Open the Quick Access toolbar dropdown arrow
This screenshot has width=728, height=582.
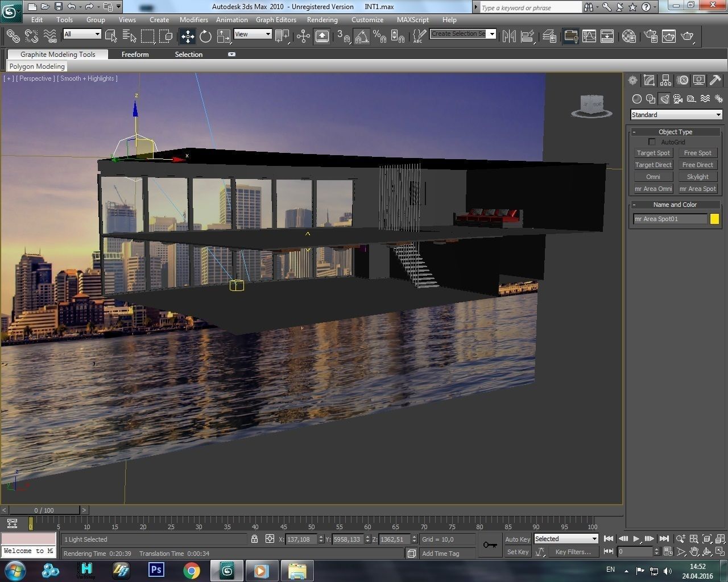(118, 7)
